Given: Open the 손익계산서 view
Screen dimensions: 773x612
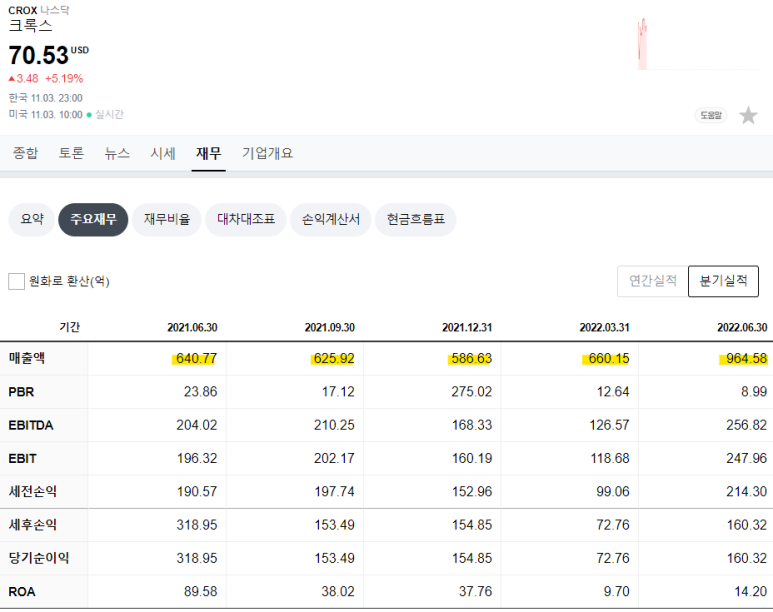Looking at the screenshot, I should click(x=331, y=219).
